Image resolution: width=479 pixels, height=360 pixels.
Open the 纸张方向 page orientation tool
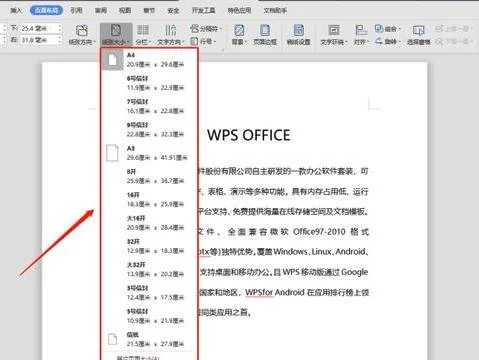[82, 35]
